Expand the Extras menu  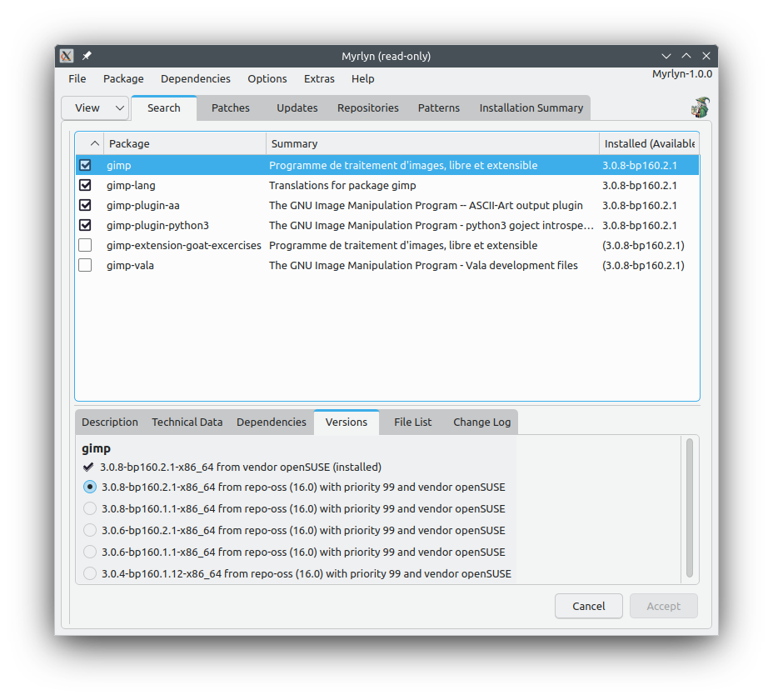pyautogui.click(x=319, y=79)
